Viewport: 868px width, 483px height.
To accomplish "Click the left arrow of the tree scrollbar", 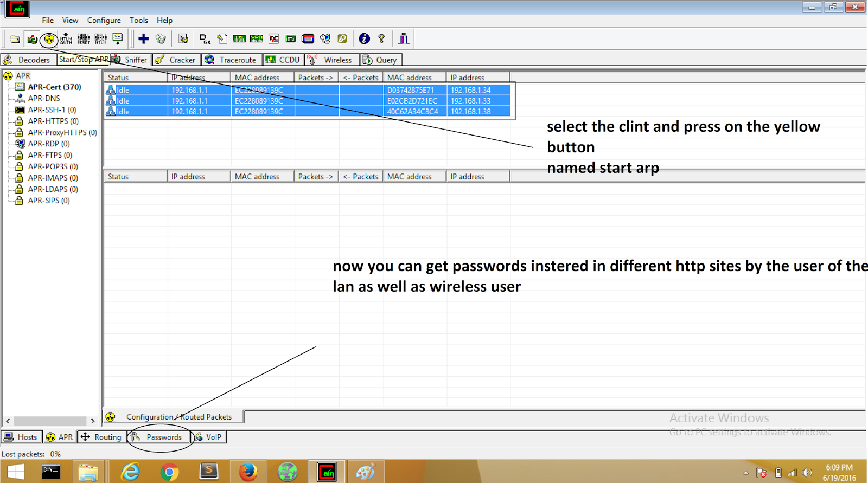I will [8, 421].
